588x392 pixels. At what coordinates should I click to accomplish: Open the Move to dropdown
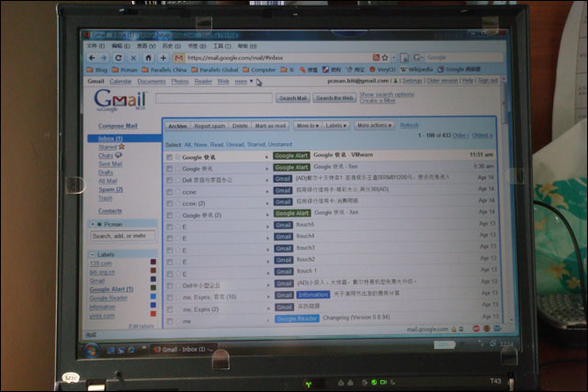click(308, 126)
